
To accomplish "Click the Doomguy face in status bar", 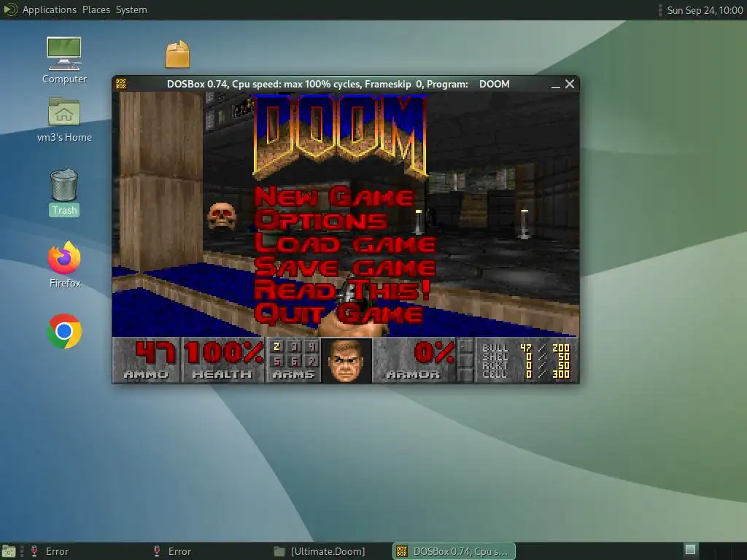I will tap(347, 360).
